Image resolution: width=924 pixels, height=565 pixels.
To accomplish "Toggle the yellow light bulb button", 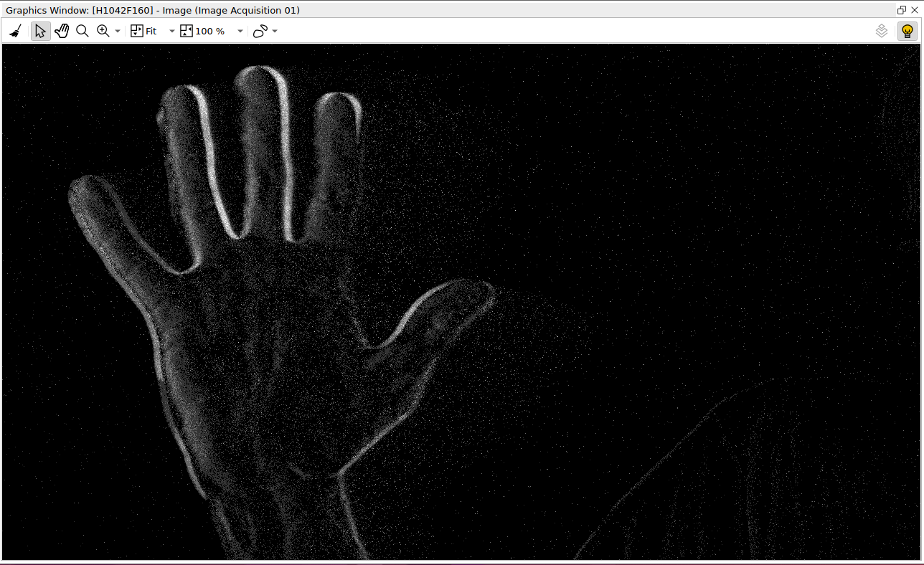I will (907, 32).
